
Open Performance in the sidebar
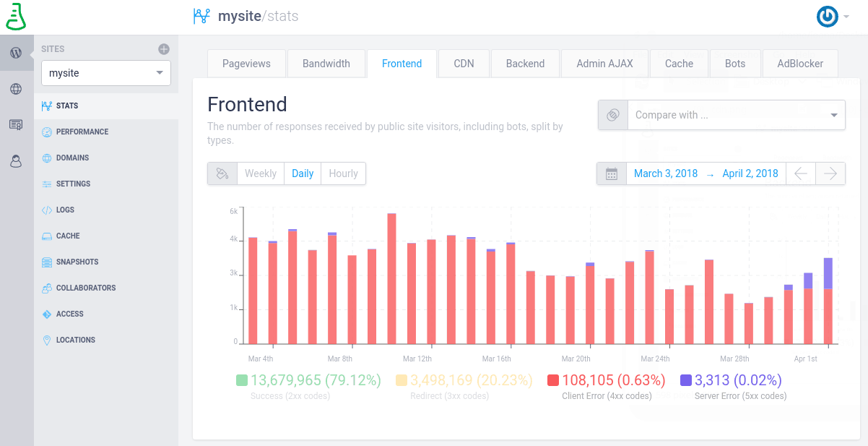82,132
